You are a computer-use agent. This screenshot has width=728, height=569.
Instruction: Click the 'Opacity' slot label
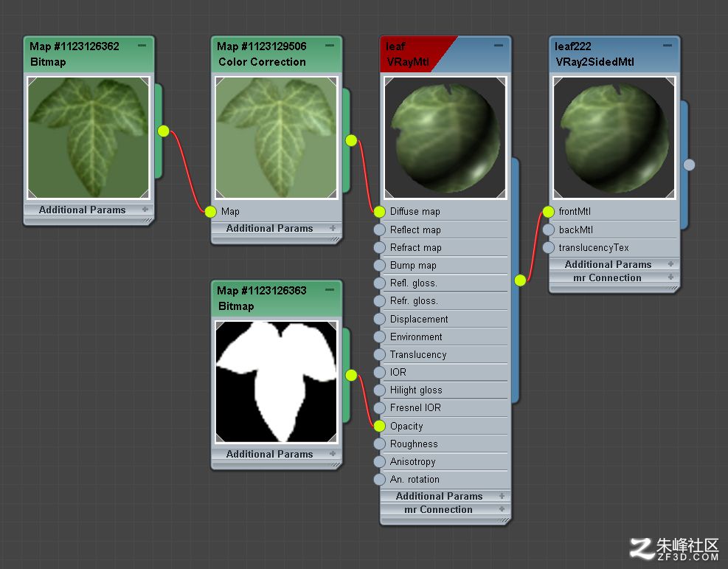point(406,427)
